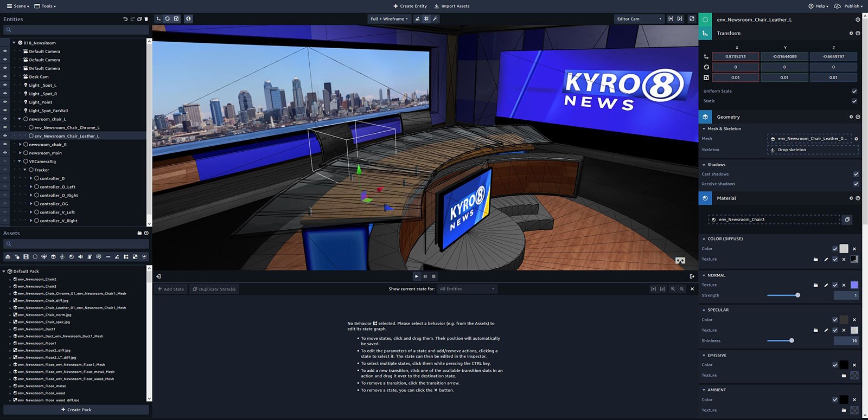Toggle visibility of the Light_Point entity
The image size is (868, 420).
[5, 102]
